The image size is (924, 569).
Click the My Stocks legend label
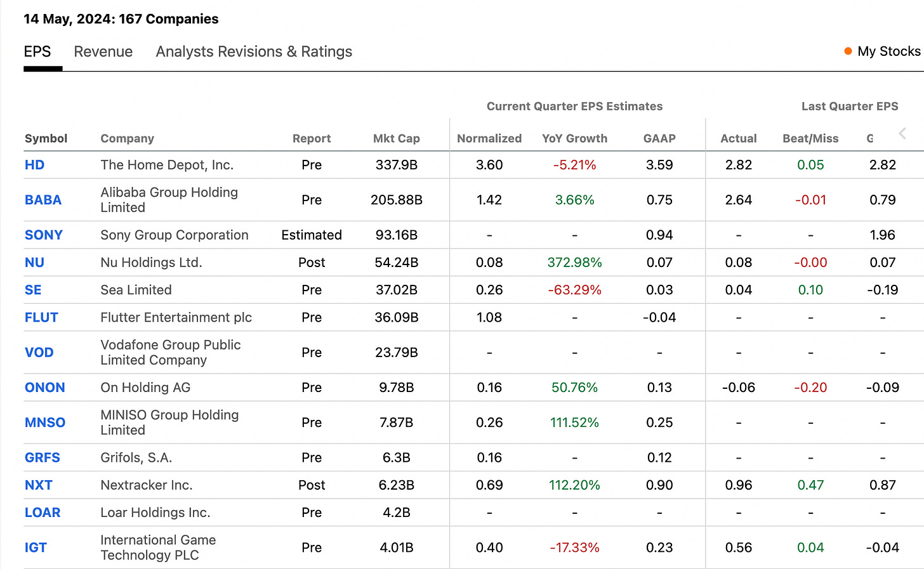click(x=889, y=51)
